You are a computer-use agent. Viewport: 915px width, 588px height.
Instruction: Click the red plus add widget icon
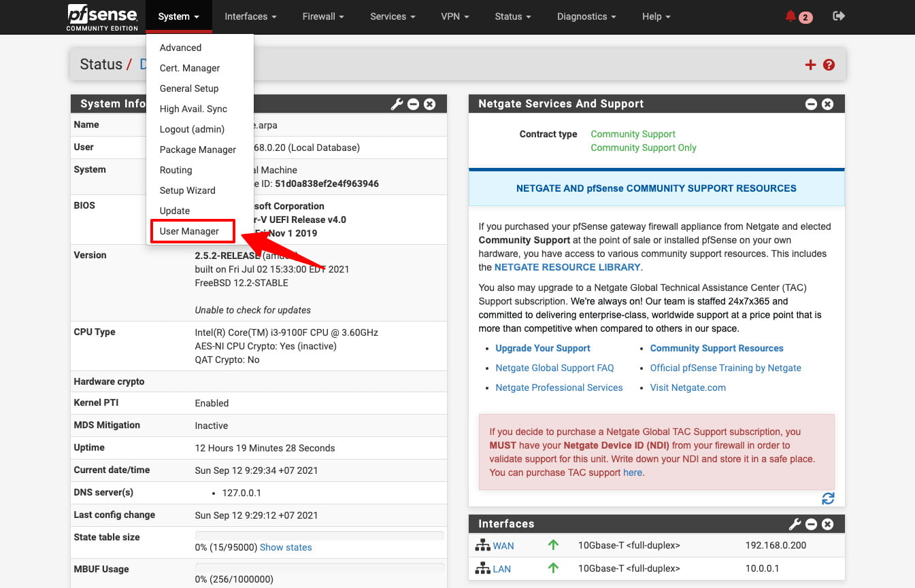click(810, 65)
